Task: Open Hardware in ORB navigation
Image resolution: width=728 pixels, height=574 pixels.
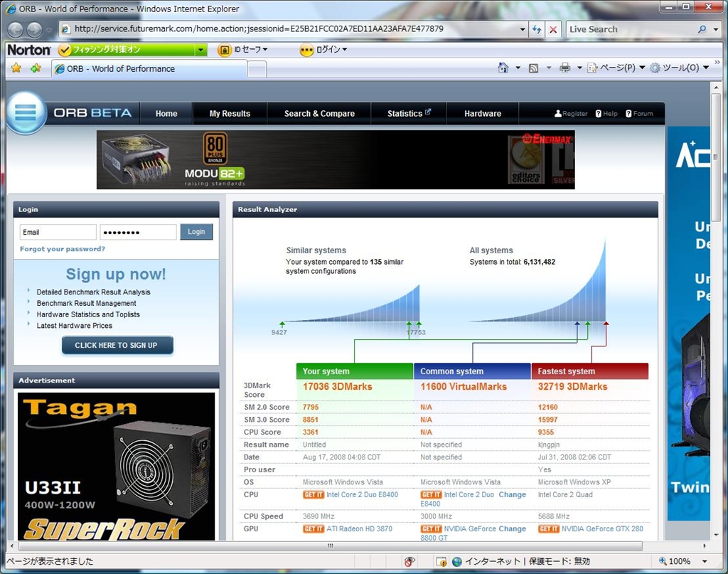Action: [x=483, y=113]
